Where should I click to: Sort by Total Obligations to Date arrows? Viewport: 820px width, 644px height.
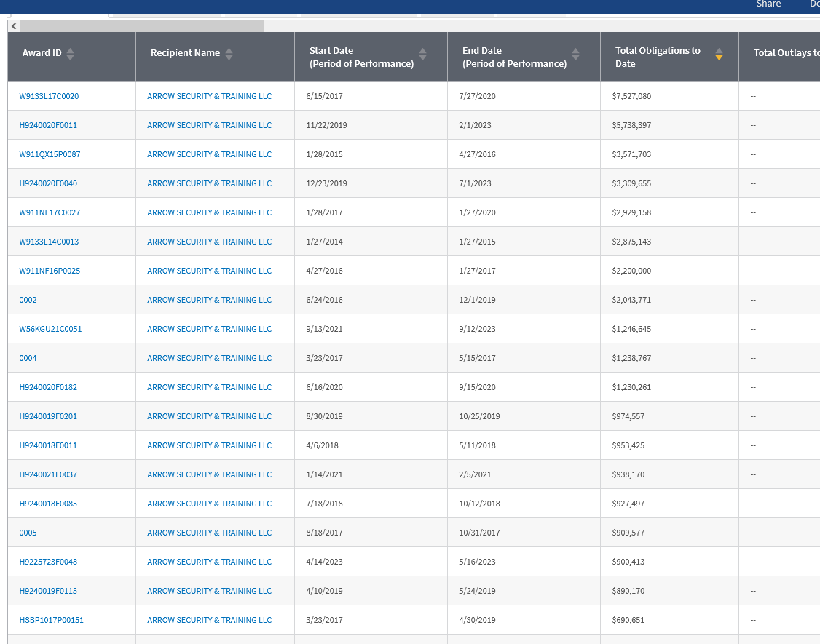pyautogui.click(x=719, y=53)
